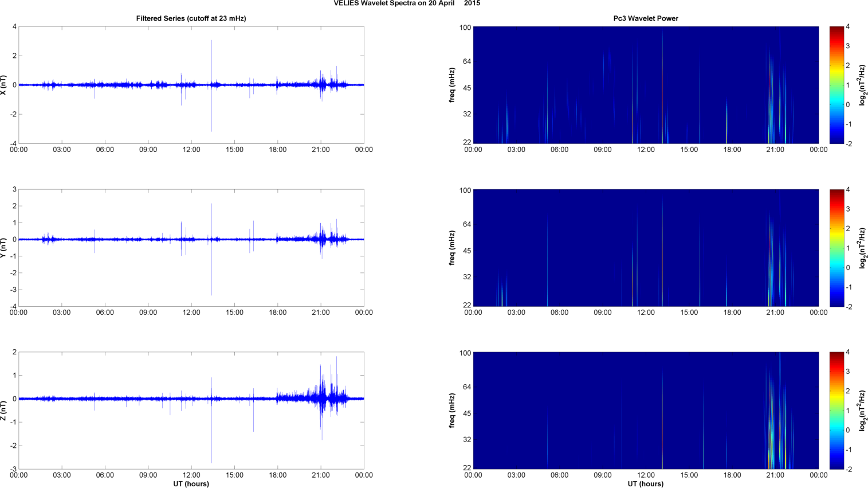The height and width of the screenshot is (488, 868).
Task: Select the "Y (nT)" axis label
Action: [4, 248]
